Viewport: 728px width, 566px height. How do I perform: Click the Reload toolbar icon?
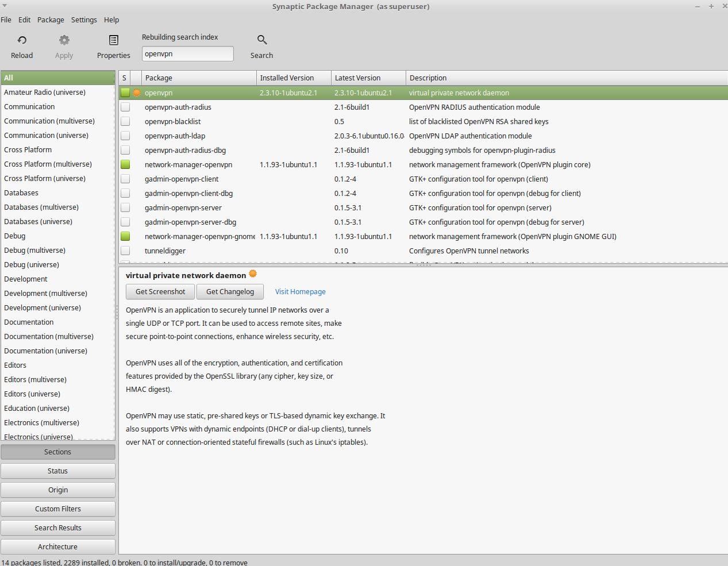coord(22,40)
